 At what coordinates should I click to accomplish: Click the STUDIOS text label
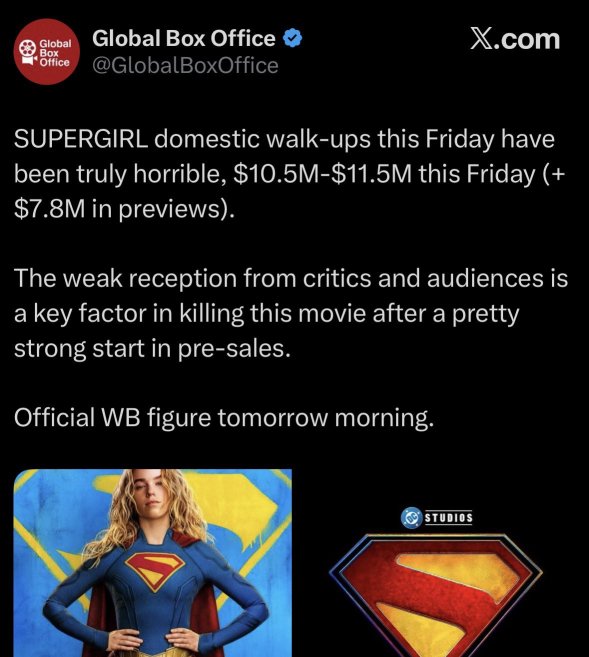(x=449, y=518)
